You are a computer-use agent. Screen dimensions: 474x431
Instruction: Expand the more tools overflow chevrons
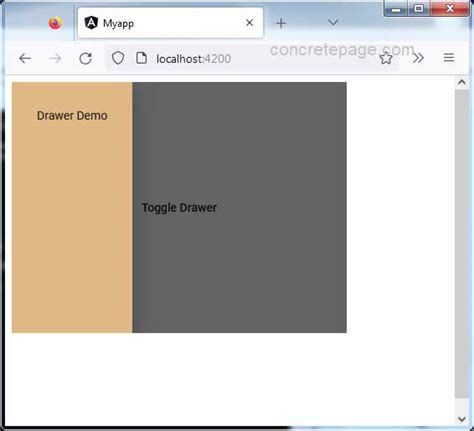point(418,58)
